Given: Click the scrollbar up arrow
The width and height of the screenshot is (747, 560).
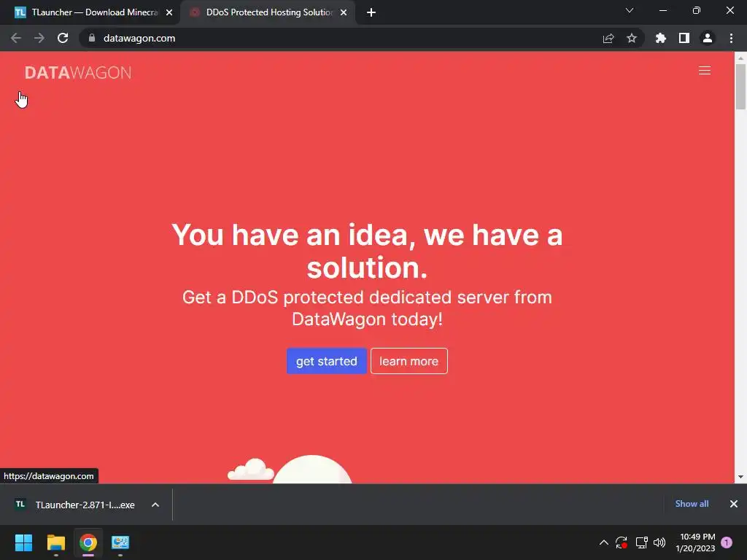Looking at the screenshot, I should (740, 58).
